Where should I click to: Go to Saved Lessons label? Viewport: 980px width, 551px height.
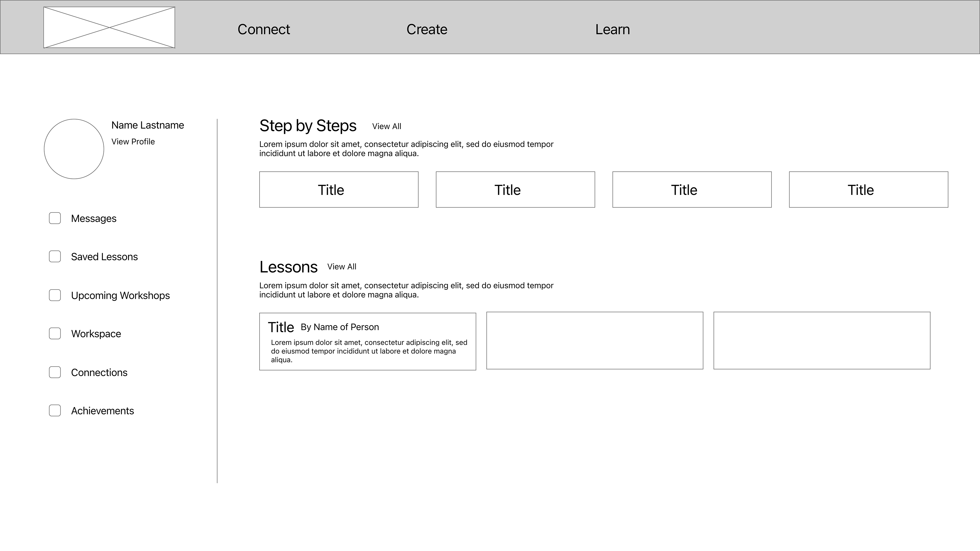(x=104, y=257)
